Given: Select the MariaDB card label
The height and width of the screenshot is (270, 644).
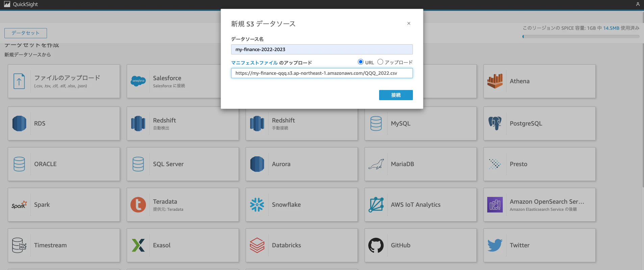Looking at the screenshot, I should point(402,164).
